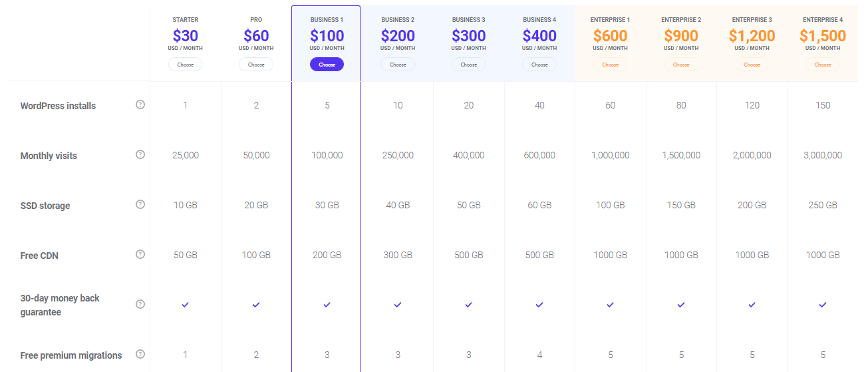Screen dimensions: 868x372
Task: Click Enterprise 4 money-back checkmark
Action: coord(823,305)
